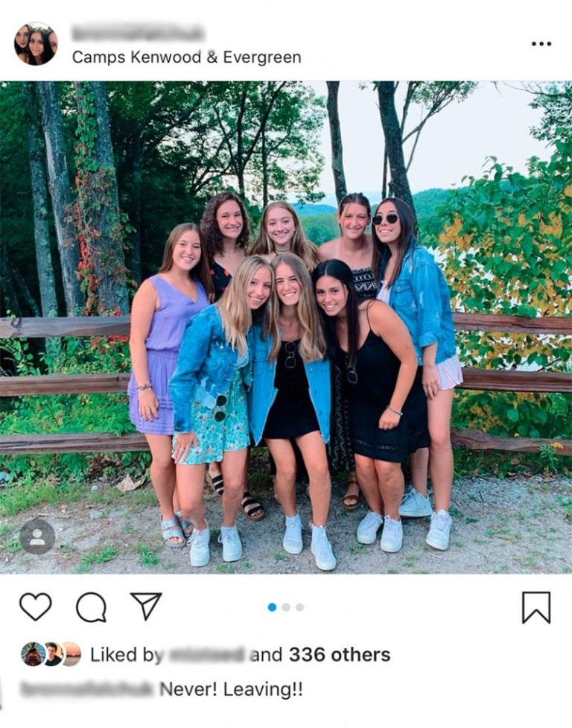The image size is (572, 728).
Task: Tap the group photo of the post
Action: (286, 328)
